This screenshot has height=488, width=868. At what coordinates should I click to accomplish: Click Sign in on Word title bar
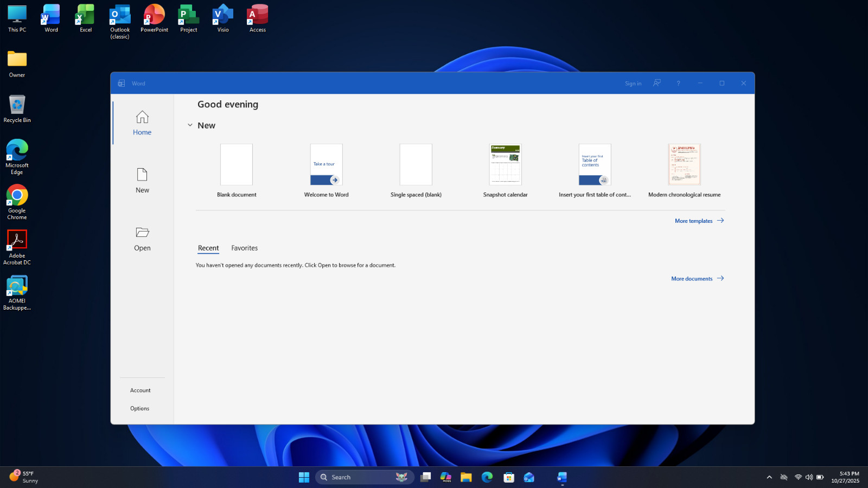click(633, 84)
